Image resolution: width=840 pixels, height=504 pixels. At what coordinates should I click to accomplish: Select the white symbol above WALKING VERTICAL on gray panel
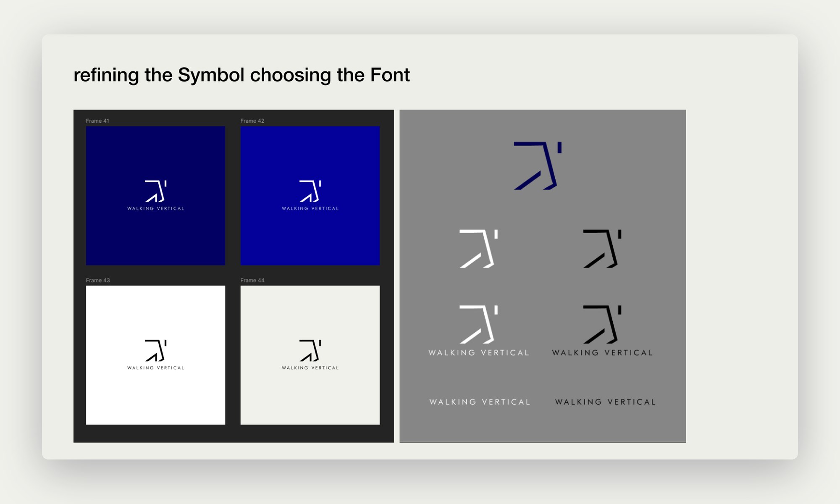[x=479, y=324]
